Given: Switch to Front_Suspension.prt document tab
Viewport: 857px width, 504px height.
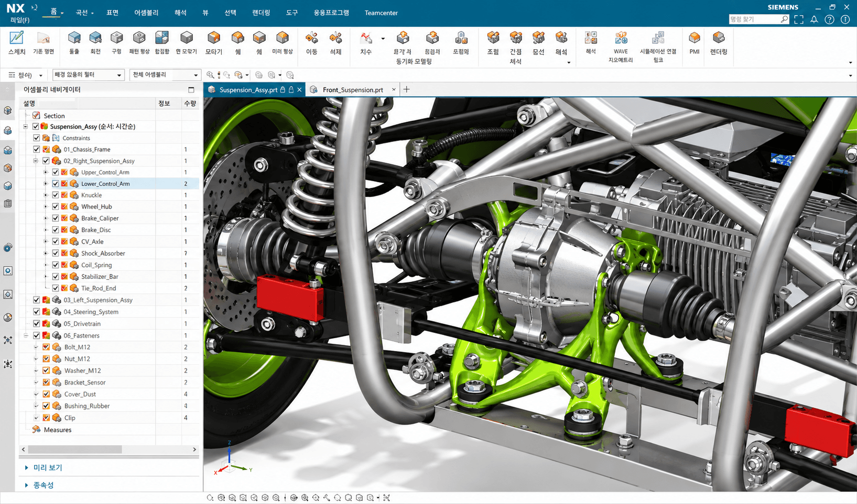Looking at the screenshot, I should 353,90.
